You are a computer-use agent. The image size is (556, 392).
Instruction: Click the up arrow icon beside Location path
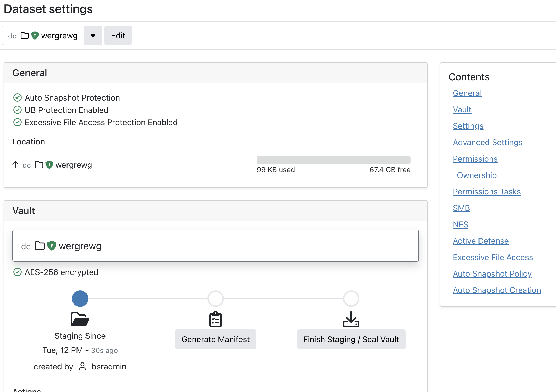(x=15, y=165)
